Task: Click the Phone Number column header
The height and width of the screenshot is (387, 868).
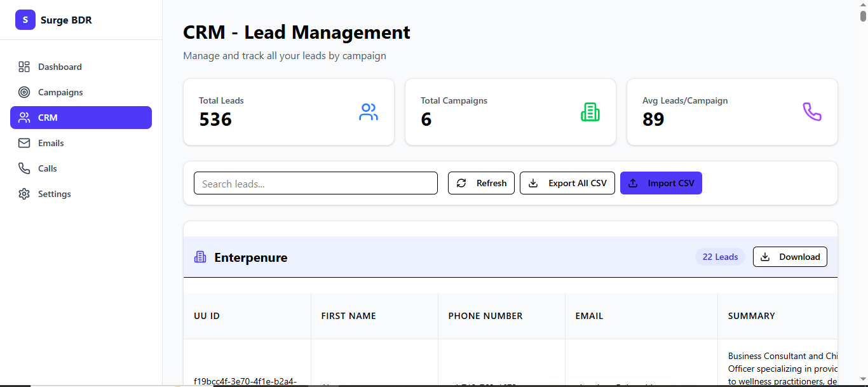Action: coord(485,316)
